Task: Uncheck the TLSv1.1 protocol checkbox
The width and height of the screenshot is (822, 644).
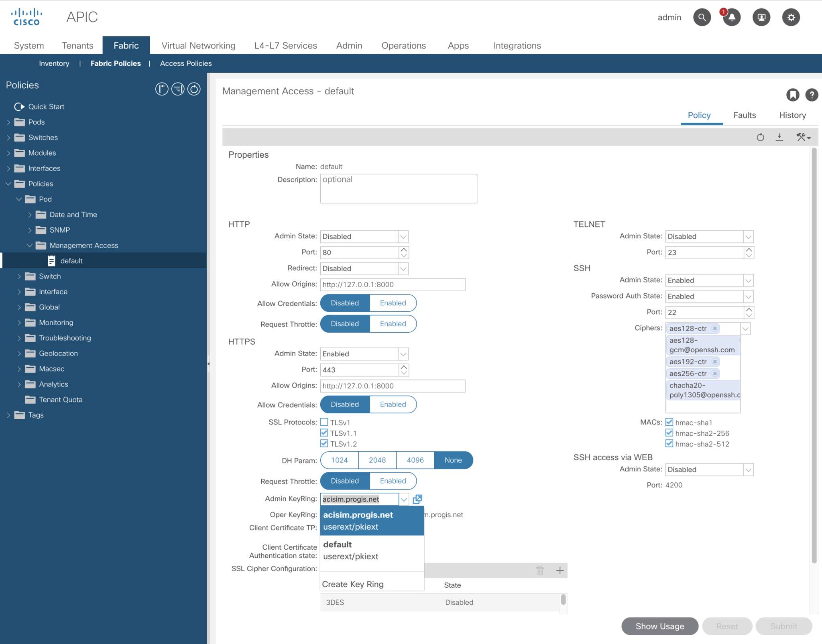Action: tap(324, 433)
